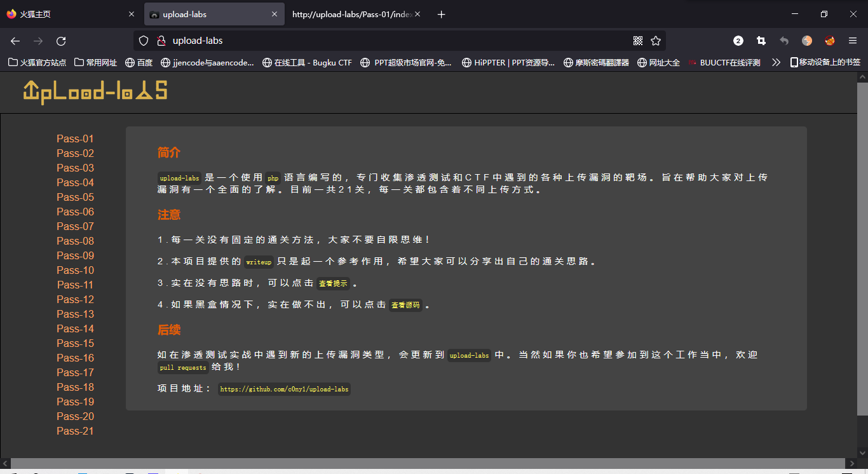This screenshot has height=474, width=868.
Task: Click the insecure connection lock icon
Action: (x=161, y=41)
